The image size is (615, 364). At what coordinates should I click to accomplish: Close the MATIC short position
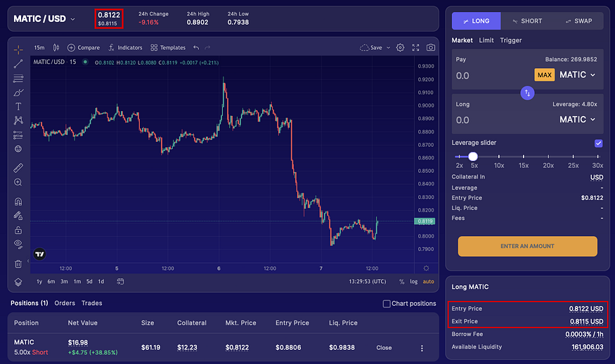[384, 348]
